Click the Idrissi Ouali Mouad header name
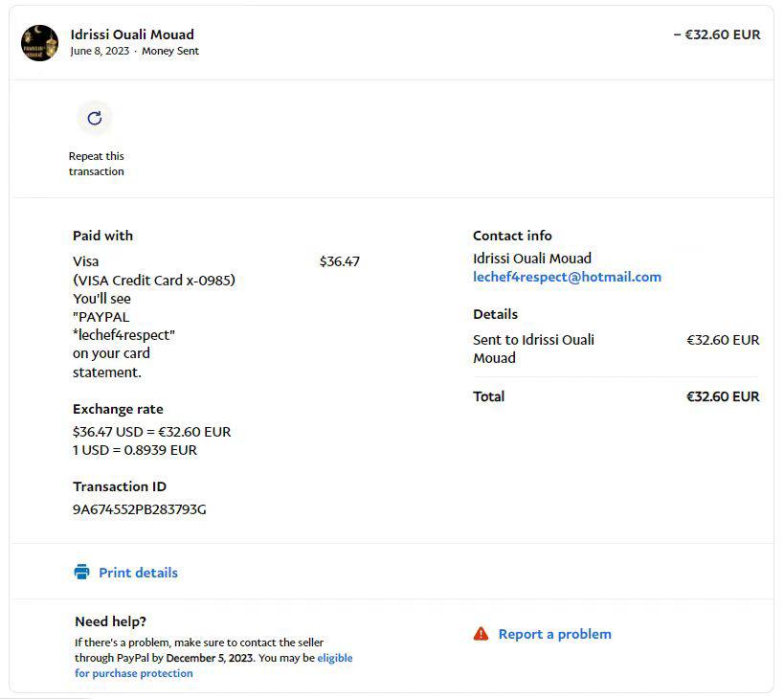 [x=132, y=34]
